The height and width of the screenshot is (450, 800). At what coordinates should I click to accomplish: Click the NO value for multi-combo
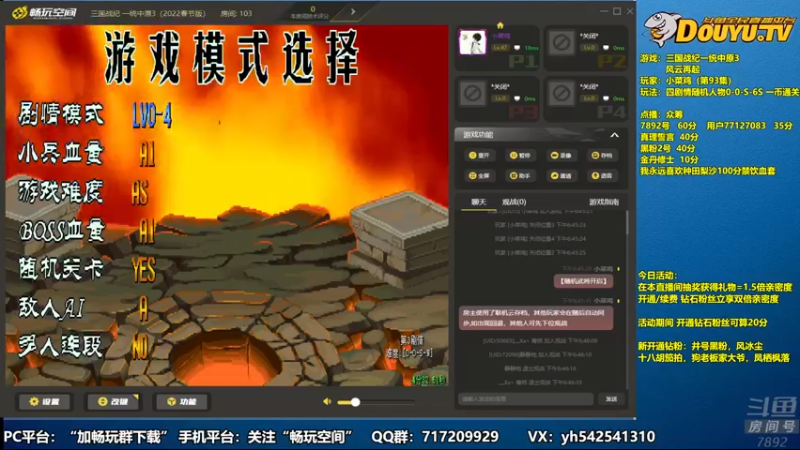pos(140,347)
